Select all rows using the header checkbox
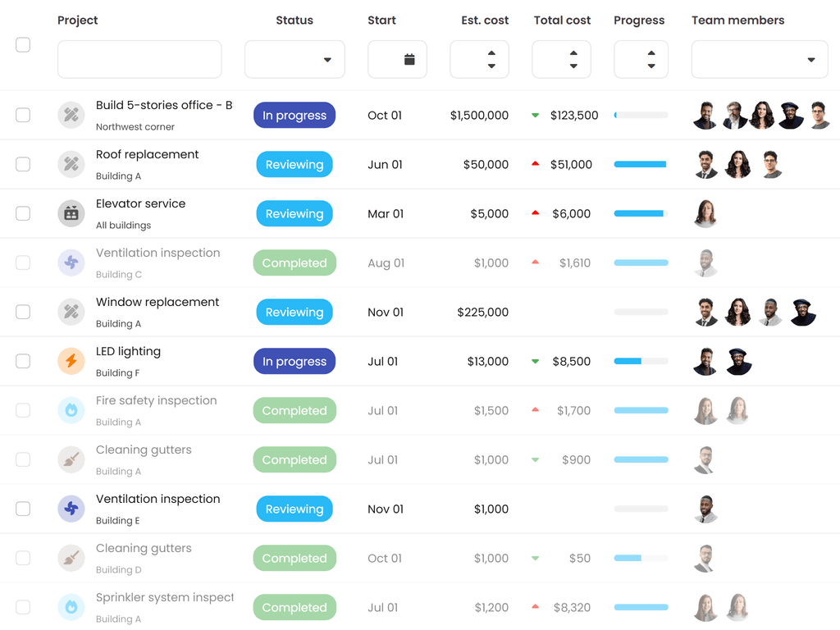The image size is (840, 630). pyautogui.click(x=23, y=45)
